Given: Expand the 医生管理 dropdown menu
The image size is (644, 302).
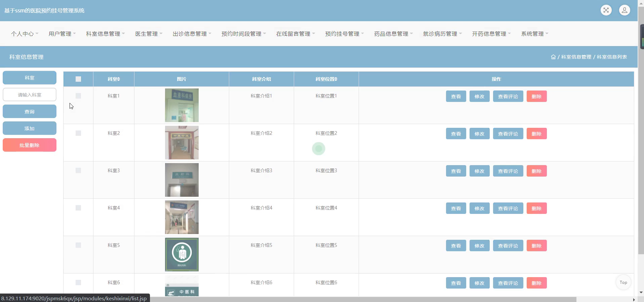Looking at the screenshot, I should [149, 34].
